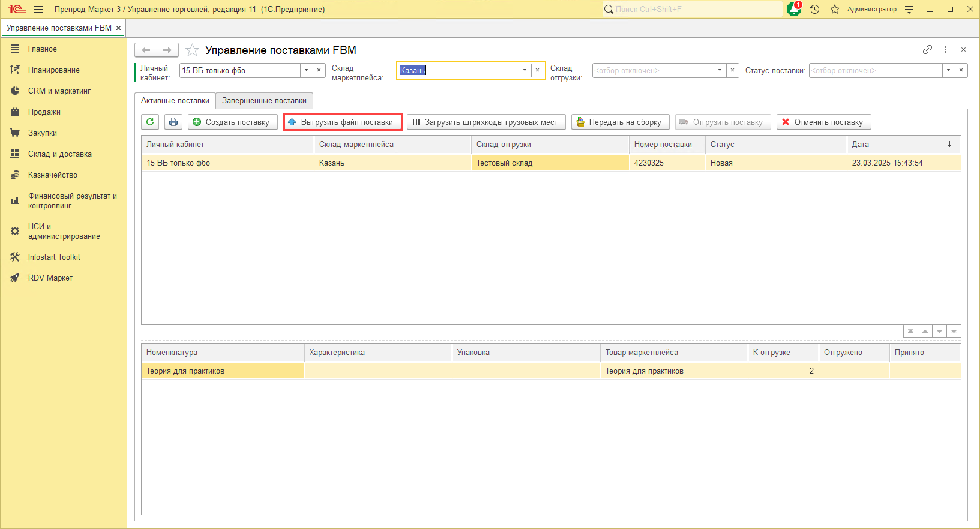Open the Склад и доставка section
Screen dimensions: 980x529
(x=59, y=154)
